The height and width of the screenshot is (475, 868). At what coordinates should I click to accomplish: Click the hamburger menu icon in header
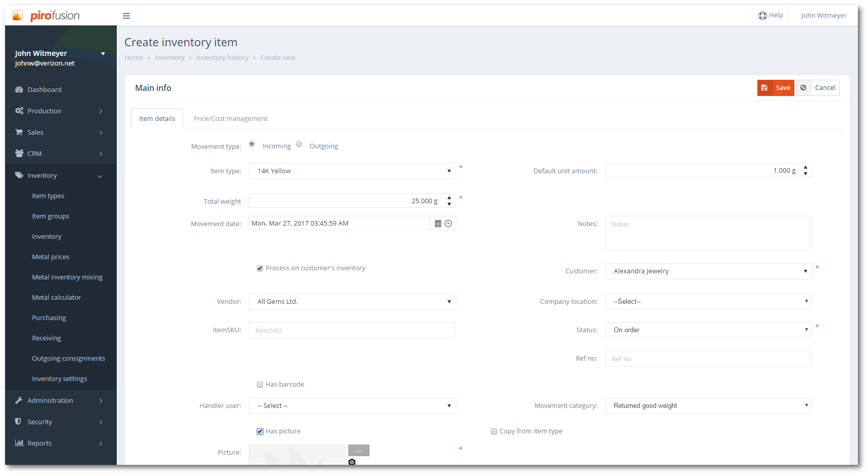coord(126,16)
